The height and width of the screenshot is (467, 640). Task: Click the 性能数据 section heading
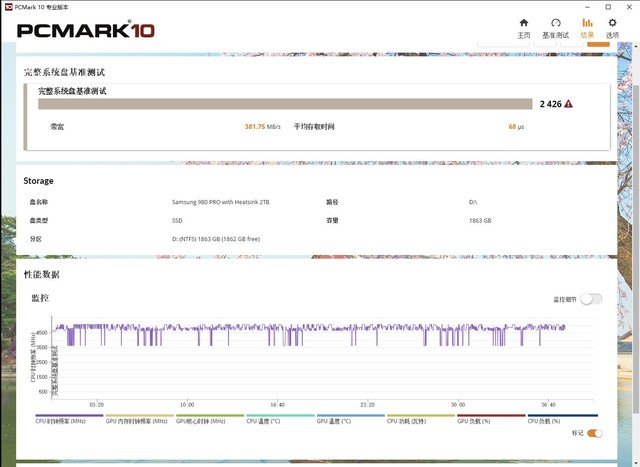42,274
